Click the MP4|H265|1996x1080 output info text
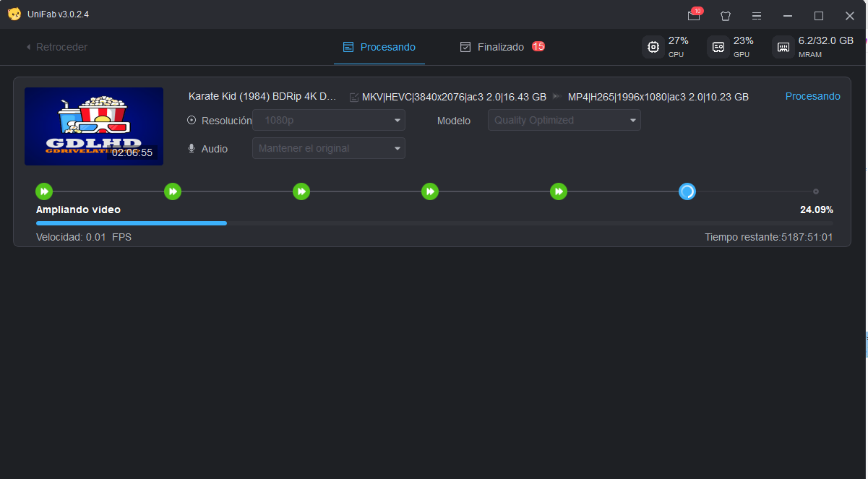The height and width of the screenshot is (479, 868). click(x=658, y=97)
